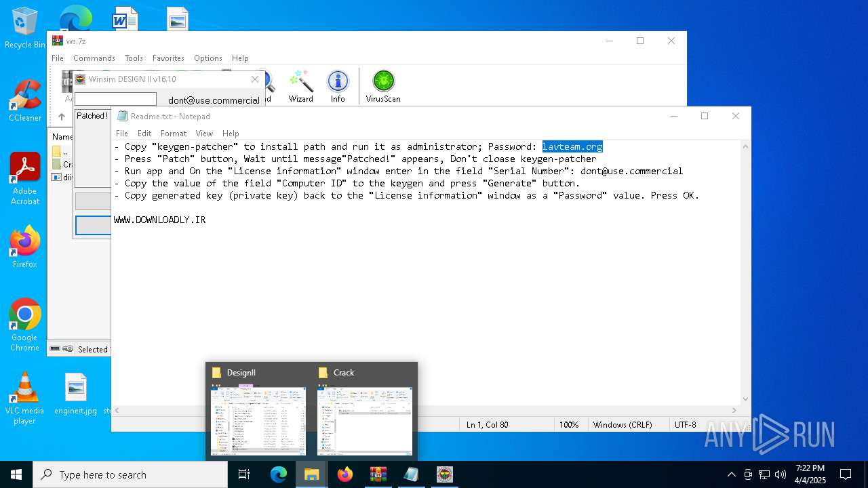Click the Info icon in WinRAR toolbar
Screen dimensions: 868x488
(x=338, y=86)
